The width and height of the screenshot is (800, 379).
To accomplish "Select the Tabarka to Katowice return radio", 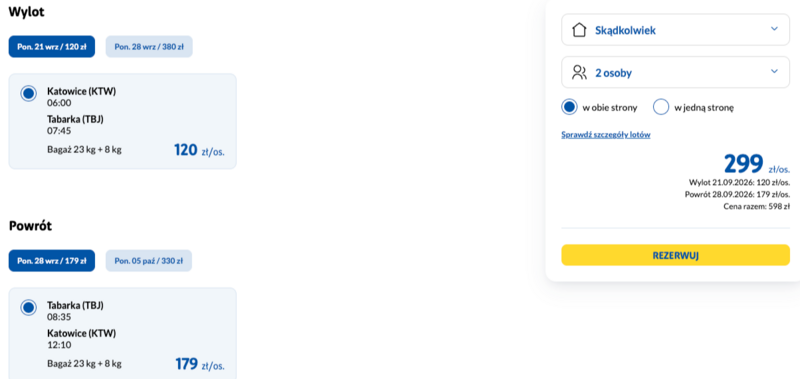I will point(29,308).
